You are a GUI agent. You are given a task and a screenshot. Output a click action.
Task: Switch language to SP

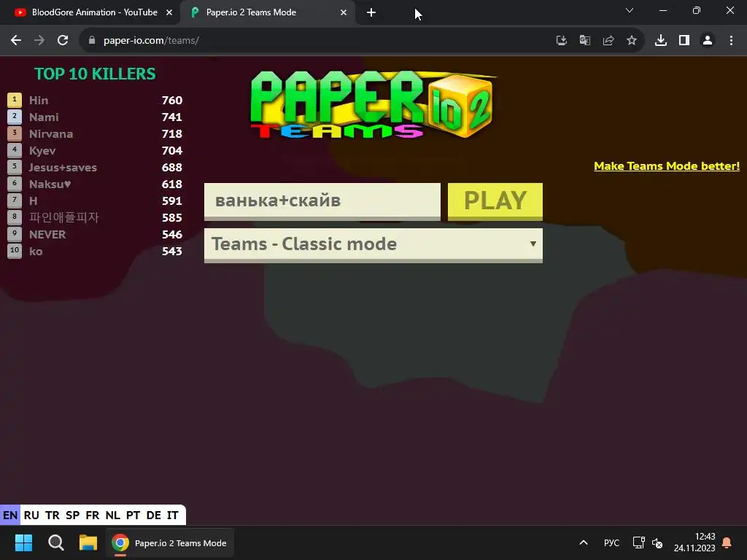pos(73,516)
